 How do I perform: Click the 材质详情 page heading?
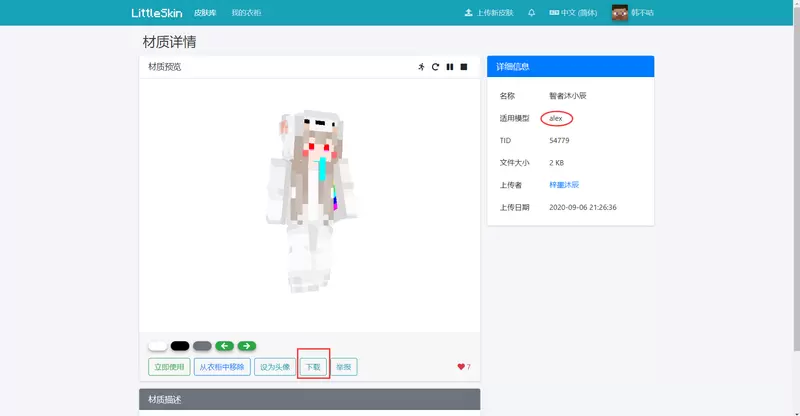point(169,42)
